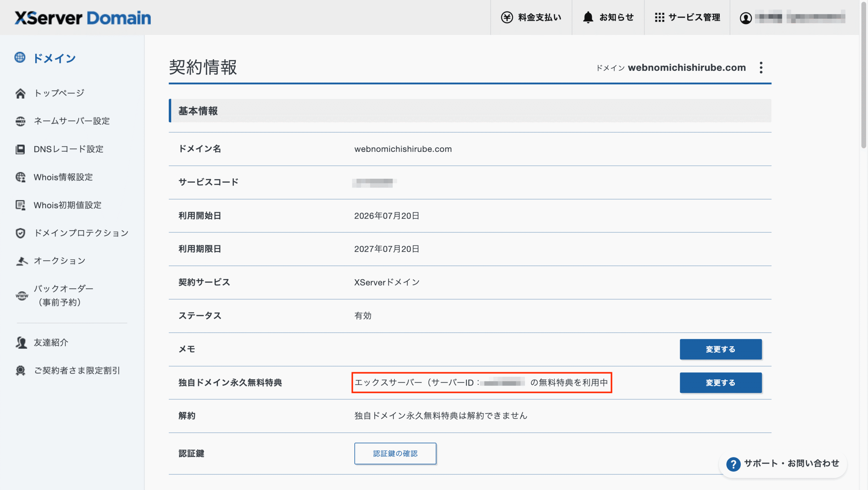Click the people icon for 友達紹介
Screen dimensions: 868x490
(x=21, y=342)
